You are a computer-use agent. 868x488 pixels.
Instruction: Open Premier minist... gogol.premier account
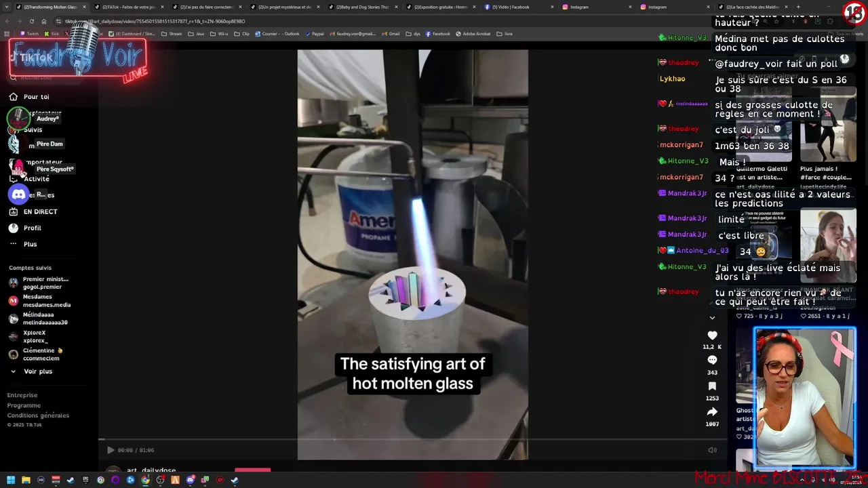(39, 283)
